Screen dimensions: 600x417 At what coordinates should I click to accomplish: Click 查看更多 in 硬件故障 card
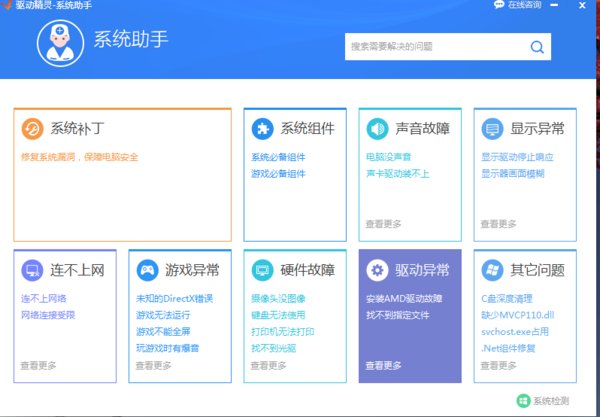pos(268,366)
